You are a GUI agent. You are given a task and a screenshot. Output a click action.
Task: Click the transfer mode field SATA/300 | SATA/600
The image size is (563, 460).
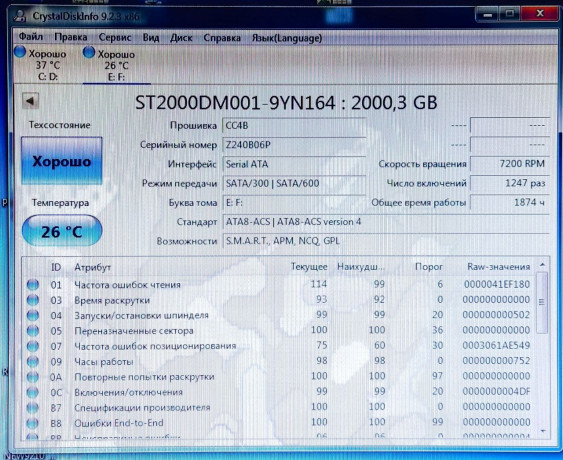(x=294, y=183)
